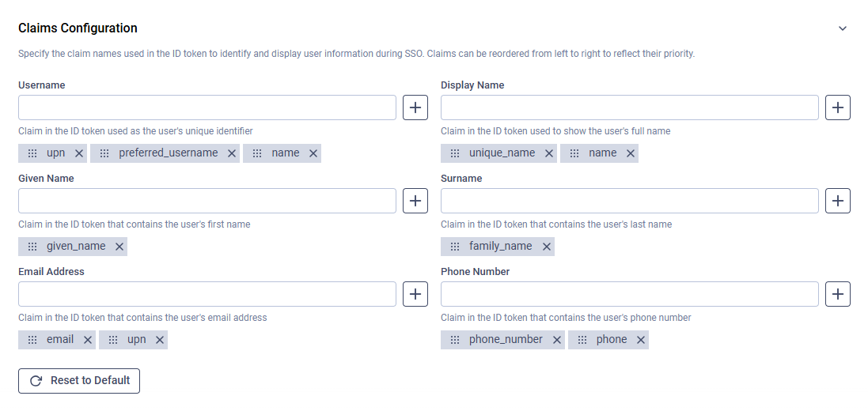
Task: Remove the unique_name claim from Display Name
Action: click(x=549, y=153)
